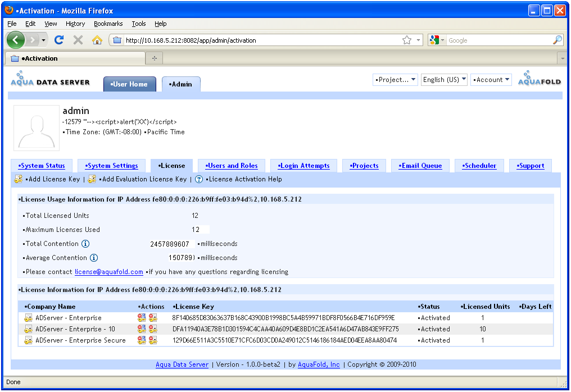
Task: Open the File menu
Action: coord(12,24)
